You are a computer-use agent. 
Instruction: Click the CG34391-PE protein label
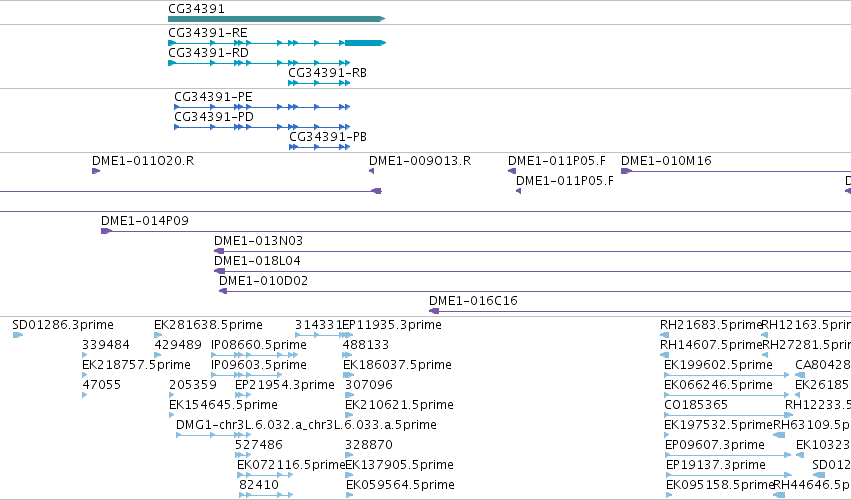[213, 97]
